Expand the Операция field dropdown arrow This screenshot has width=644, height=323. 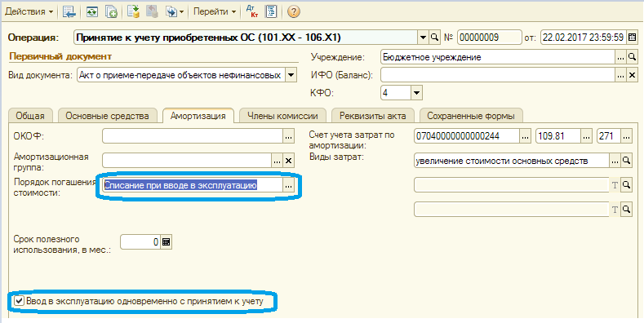(x=424, y=38)
